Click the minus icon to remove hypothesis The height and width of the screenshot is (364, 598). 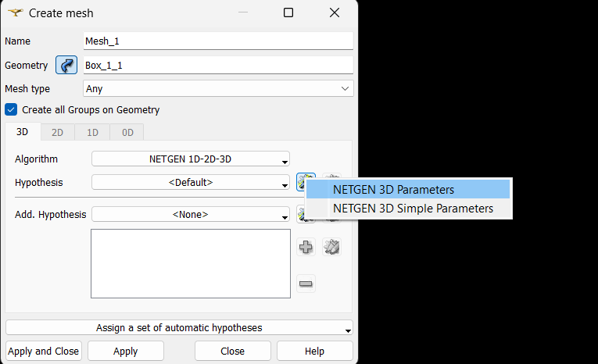(x=306, y=284)
